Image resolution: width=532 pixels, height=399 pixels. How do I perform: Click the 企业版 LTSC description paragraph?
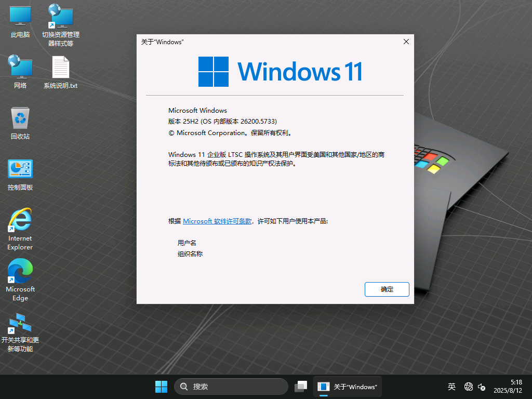pos(276,159)
